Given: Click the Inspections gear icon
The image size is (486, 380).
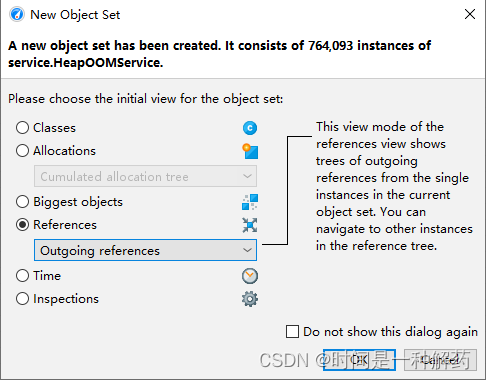Looking at the screenshot, I should pos(250,299).
